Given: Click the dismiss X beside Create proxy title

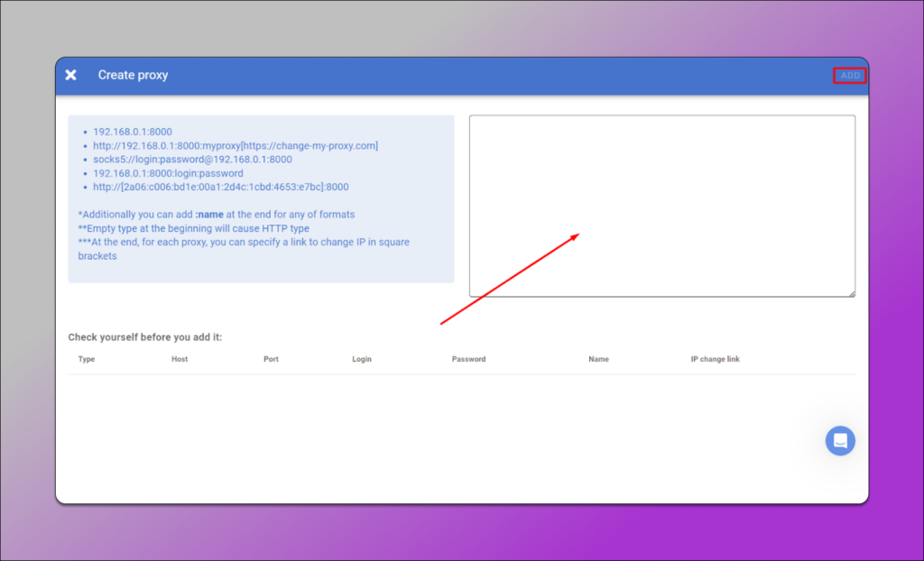Looking at the screenshot, I should coord(70,76).
